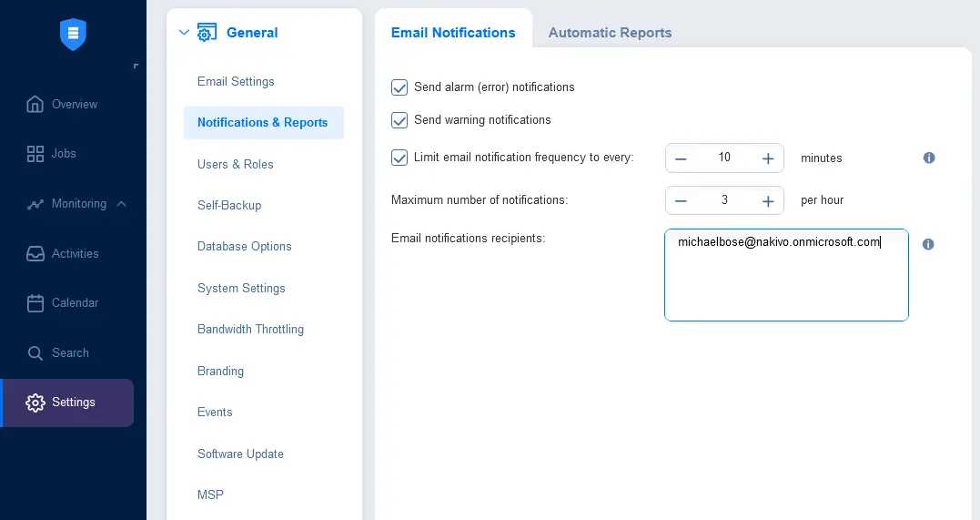The image size is (980, 520).
Task: Open Branding settings
Action: click(x=220, y=371)
